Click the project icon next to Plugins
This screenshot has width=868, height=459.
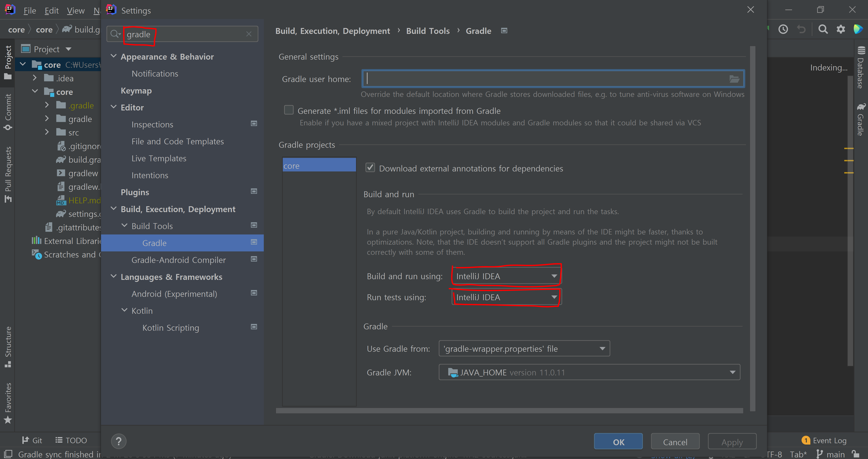(254, 191)
